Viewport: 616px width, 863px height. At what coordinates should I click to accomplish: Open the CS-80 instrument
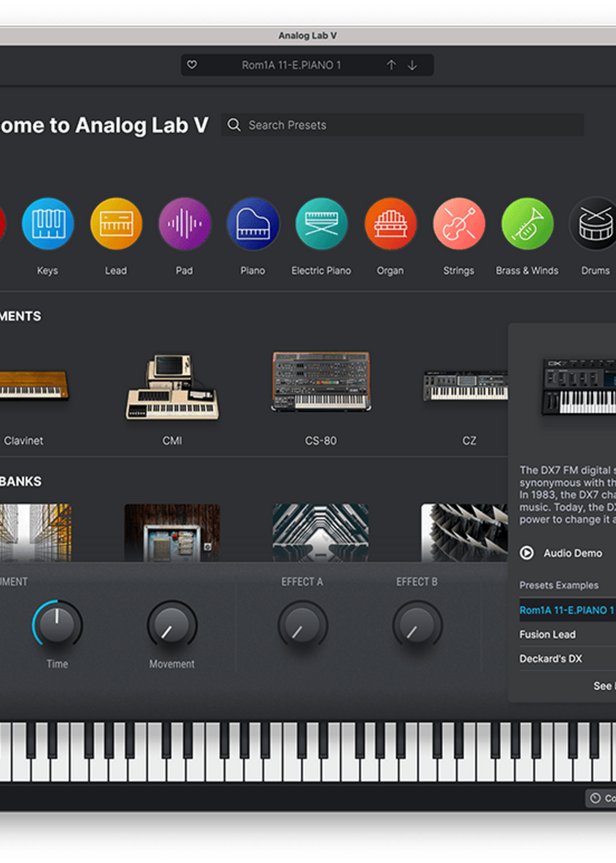pos(321,381)
